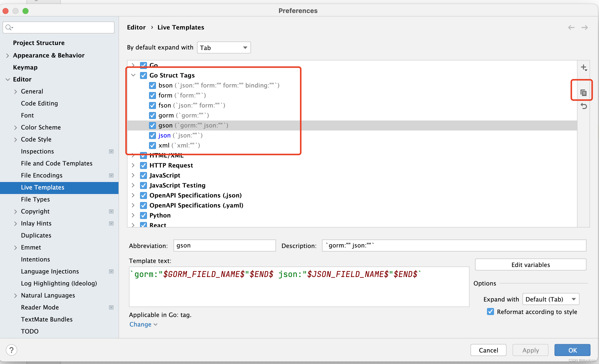Viewport: 599px width, 364px height.
Task: Click the revert changes arrow icon
Action: [583, 106]
